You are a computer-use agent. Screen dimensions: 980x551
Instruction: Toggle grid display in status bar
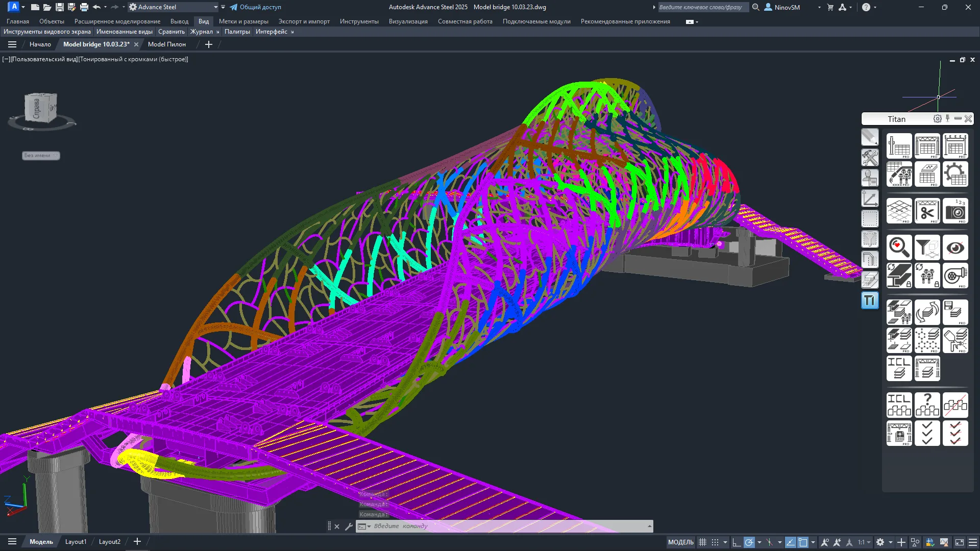point(703,542)
